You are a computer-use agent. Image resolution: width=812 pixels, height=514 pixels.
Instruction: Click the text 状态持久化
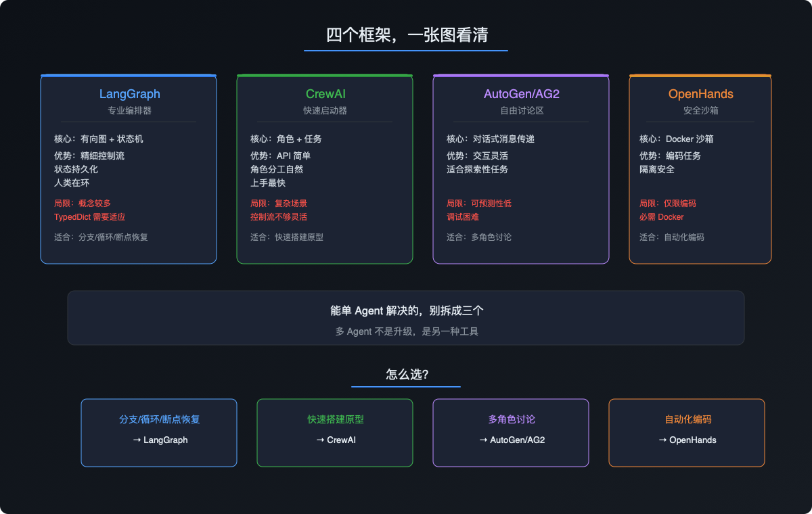[76, 169]
